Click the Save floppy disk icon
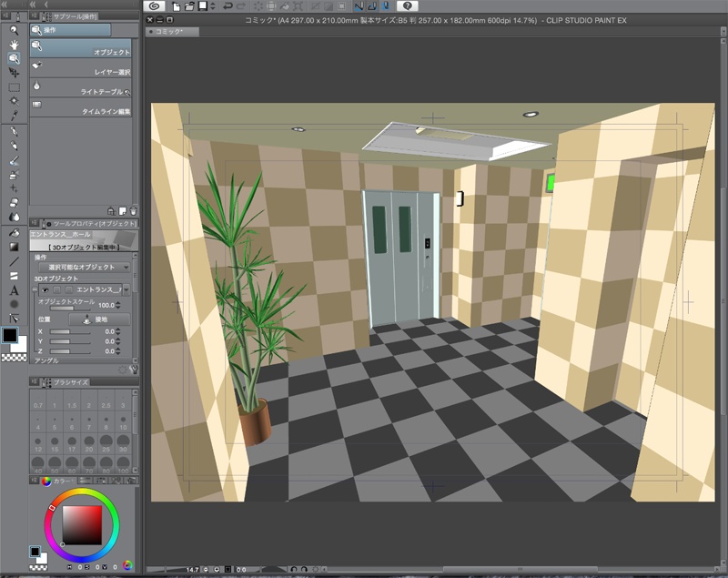 click(x=202, y=6)
